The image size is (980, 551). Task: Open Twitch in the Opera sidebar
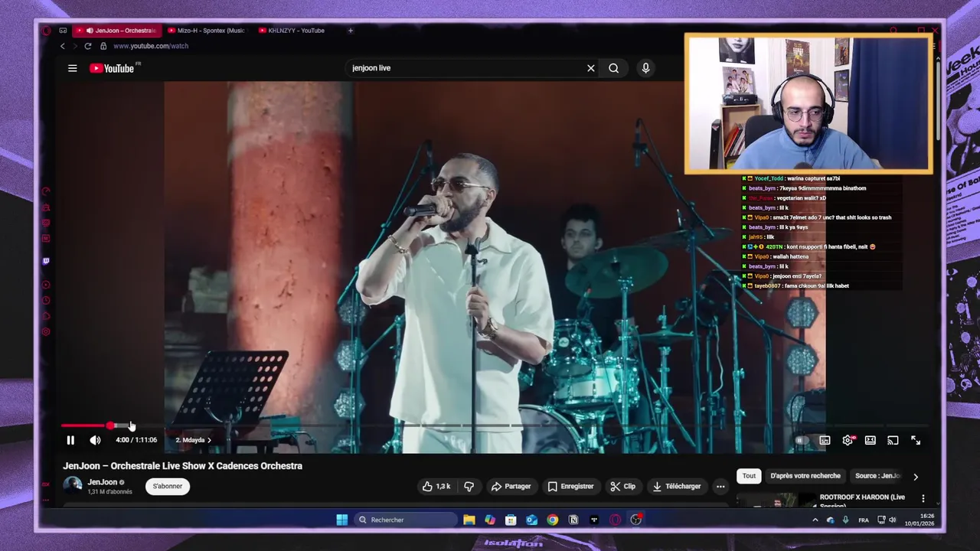tap(46, 261)
